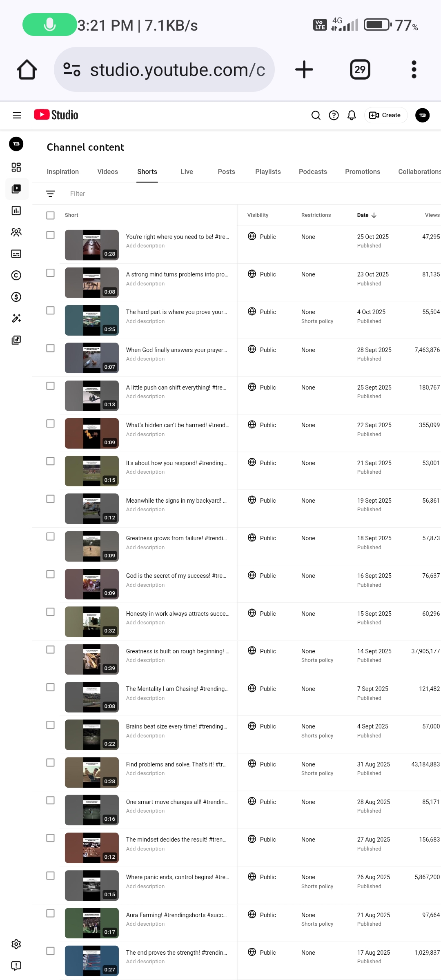
Task: Open the browser three-dot overflow menu
Action: click(x=414, y=69)
